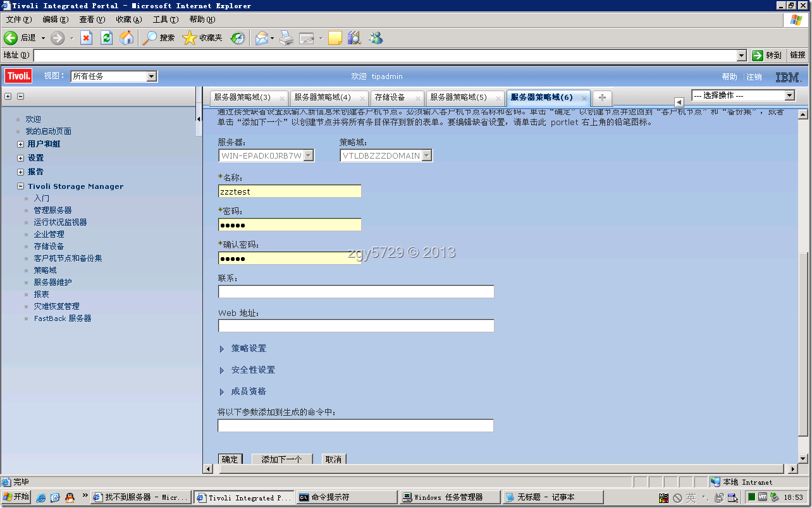Click the Refresh page icon
This screenshot has height=508, width=812.
(x=106, y=38)
